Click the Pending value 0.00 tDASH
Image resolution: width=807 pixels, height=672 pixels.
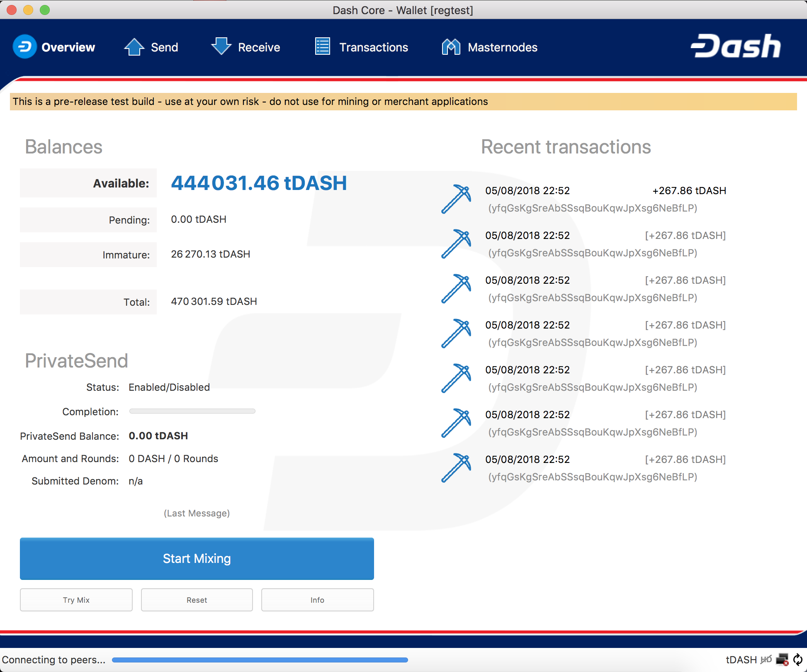point(199,219)
